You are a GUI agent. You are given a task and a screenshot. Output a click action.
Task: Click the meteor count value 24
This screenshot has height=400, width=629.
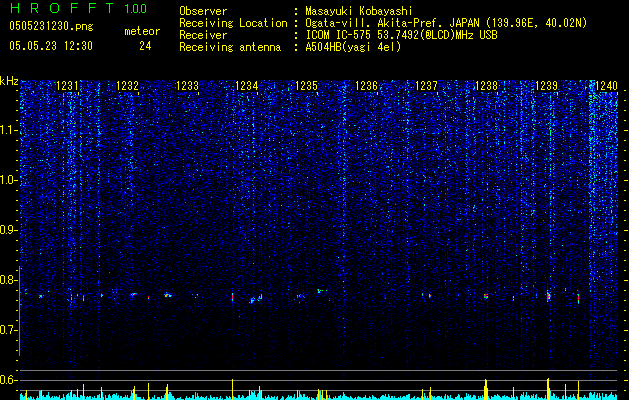145,46
